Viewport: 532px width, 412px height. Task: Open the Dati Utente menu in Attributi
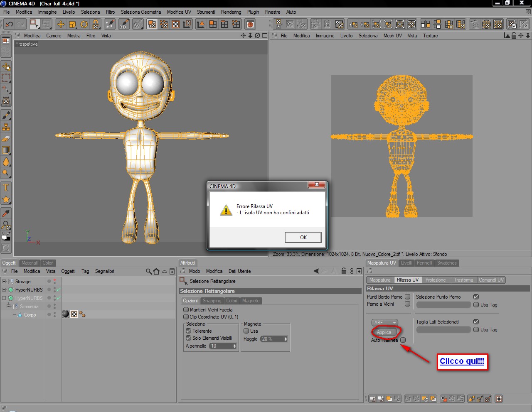point(240,271)
